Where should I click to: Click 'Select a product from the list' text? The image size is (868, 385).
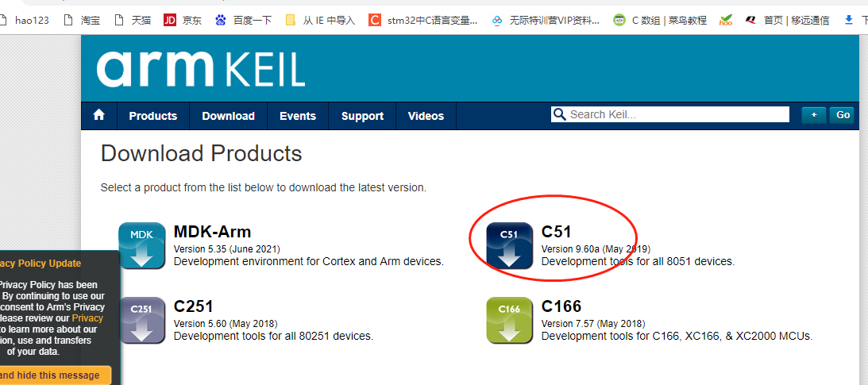[x=264, y=187]
